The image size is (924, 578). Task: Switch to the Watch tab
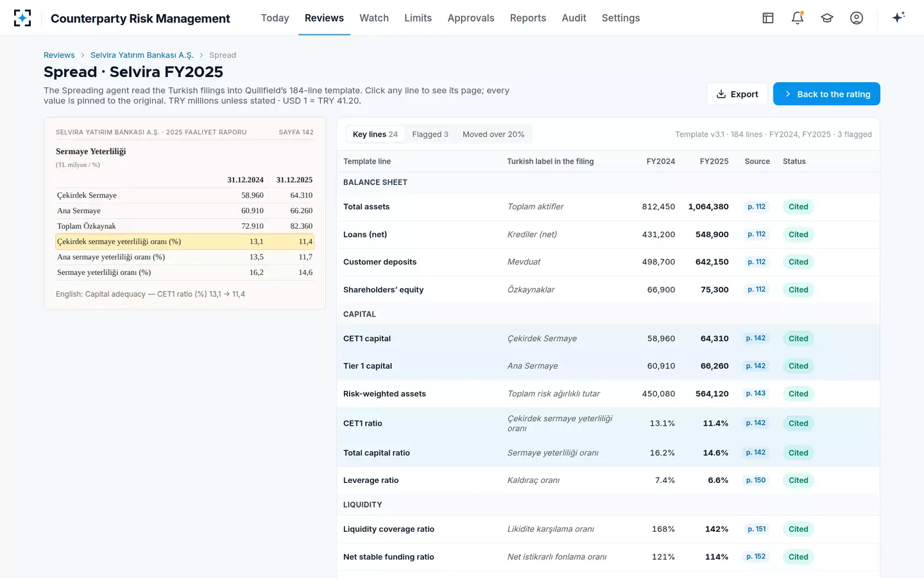coord(374,18)
